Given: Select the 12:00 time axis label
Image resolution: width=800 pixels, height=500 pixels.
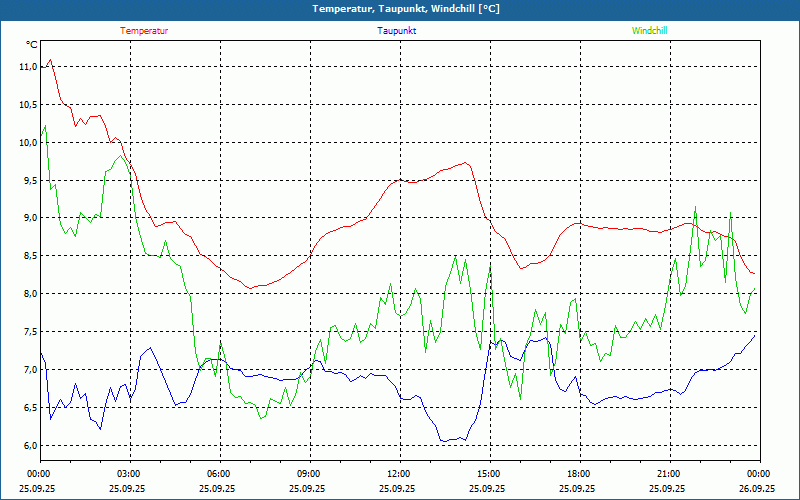Looking at the screenshot, I should tap(399, 473).
